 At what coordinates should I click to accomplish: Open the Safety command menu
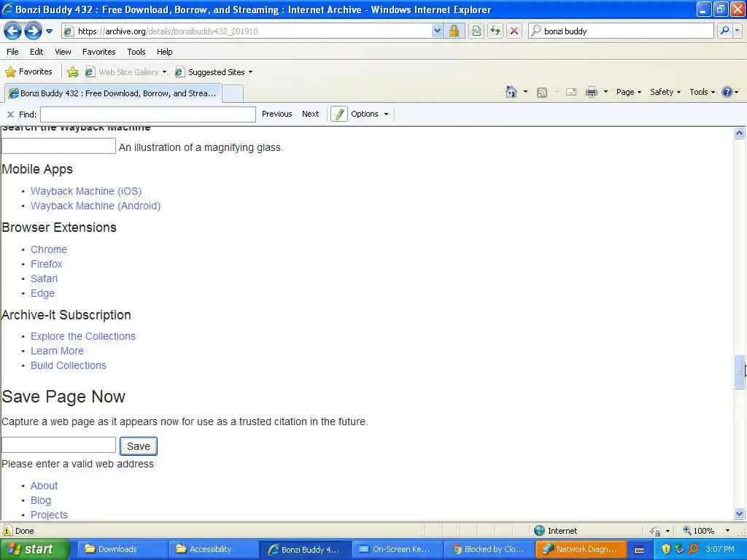(x=665, y=92)
